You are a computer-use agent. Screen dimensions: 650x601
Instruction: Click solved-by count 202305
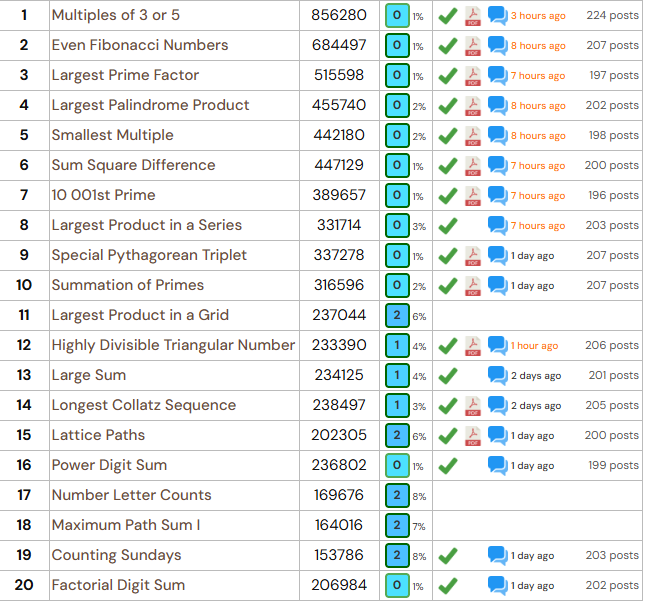(339, 435)
